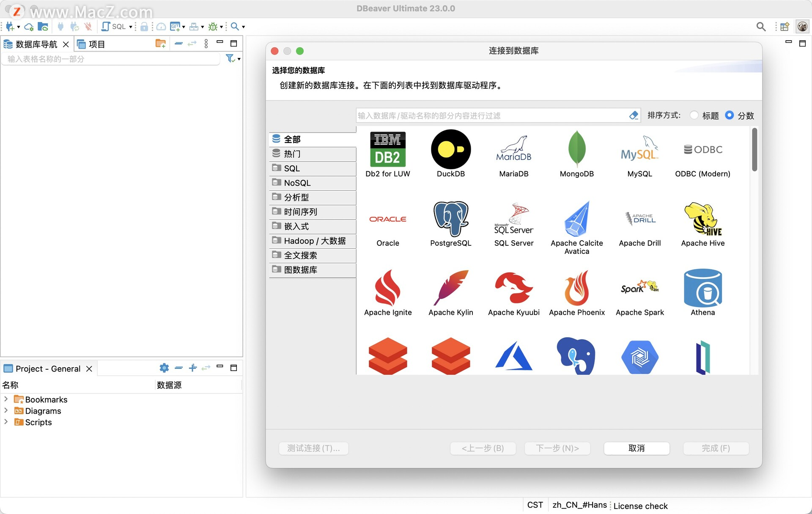Select the NoSQL category
Viewport: 812px width, 514px height.
point(313,183)
